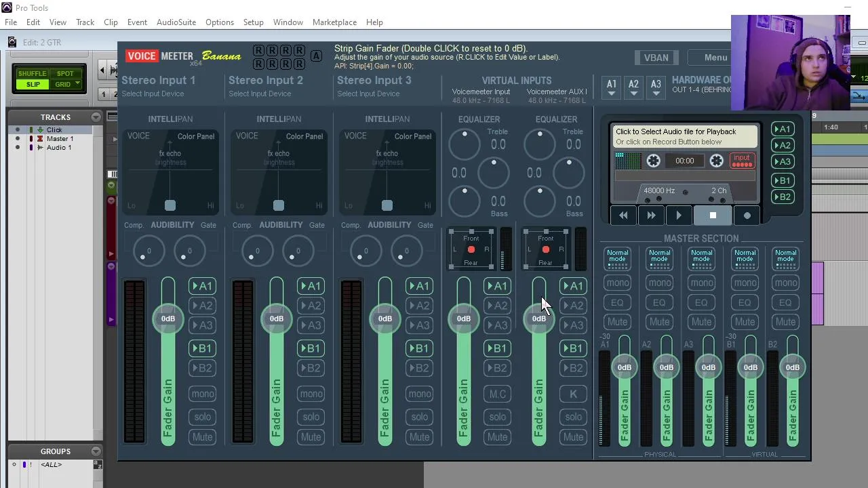Enable B2 routing on Stereo Input 3
This screenshot has width=868, height=488.
pyautogui.click(x=419, y=368)
